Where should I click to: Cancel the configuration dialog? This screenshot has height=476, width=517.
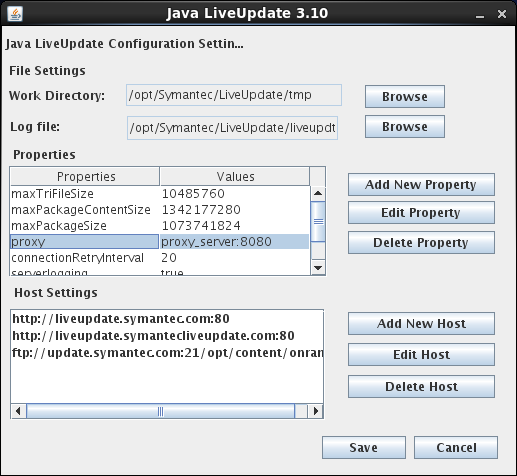(456, 448)
